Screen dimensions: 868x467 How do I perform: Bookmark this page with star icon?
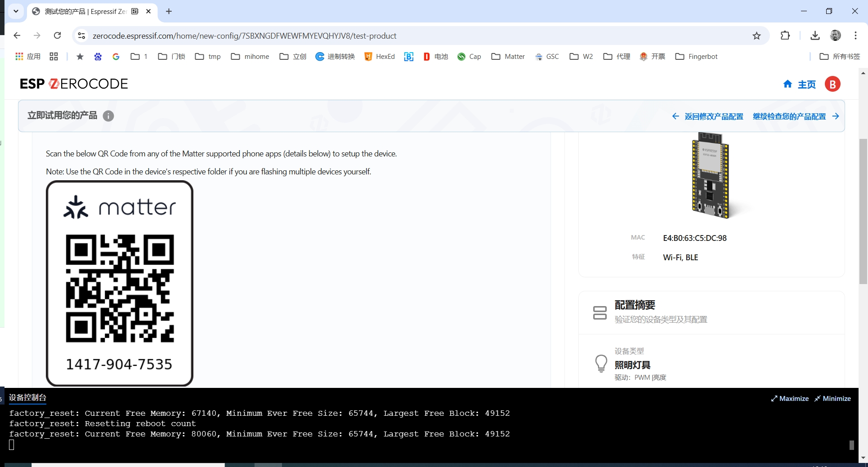click(756, 36)
